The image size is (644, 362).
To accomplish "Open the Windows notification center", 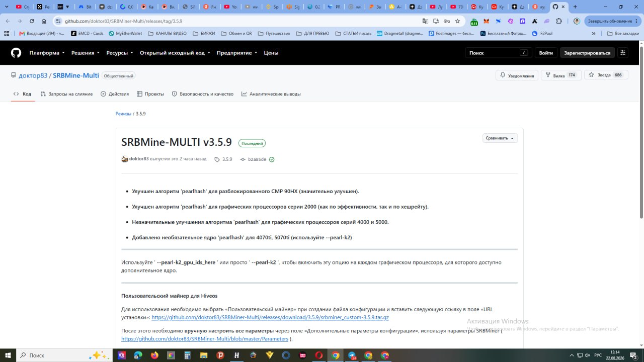I will click(634, 355).
